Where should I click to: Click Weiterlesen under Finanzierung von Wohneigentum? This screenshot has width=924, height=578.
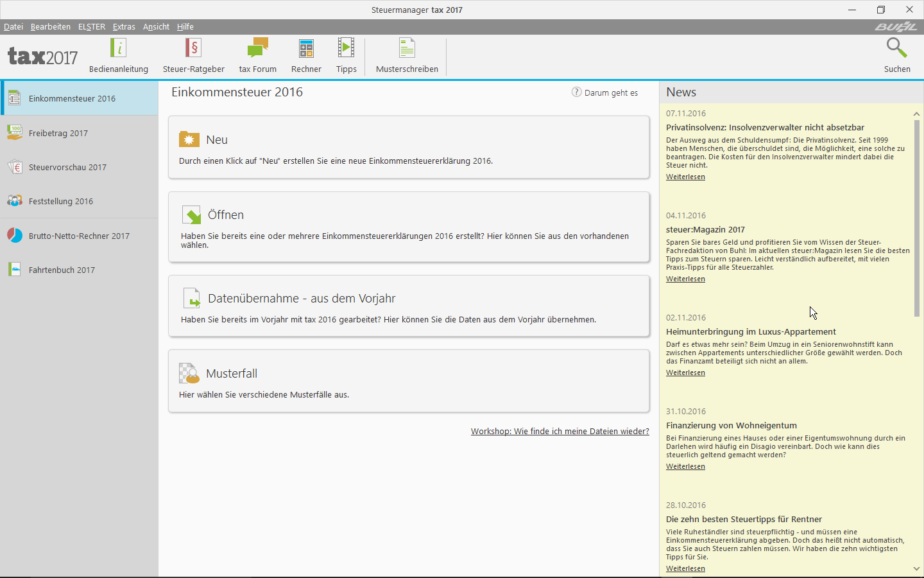685,466
